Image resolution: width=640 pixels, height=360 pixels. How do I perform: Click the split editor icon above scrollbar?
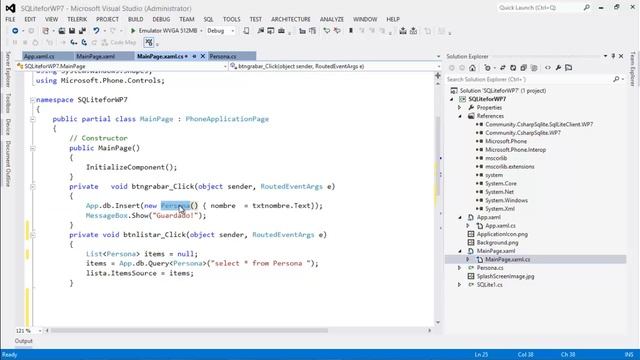tap(438, 76)
